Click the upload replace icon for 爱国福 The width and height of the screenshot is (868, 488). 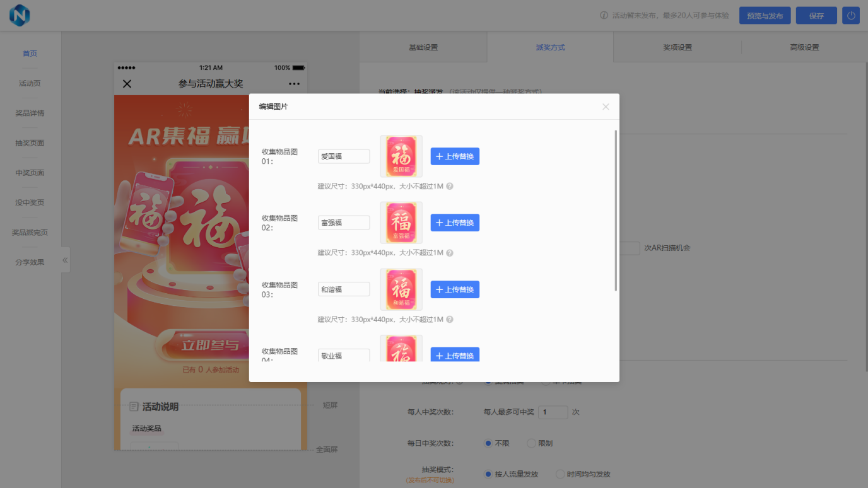coord(455,156)
